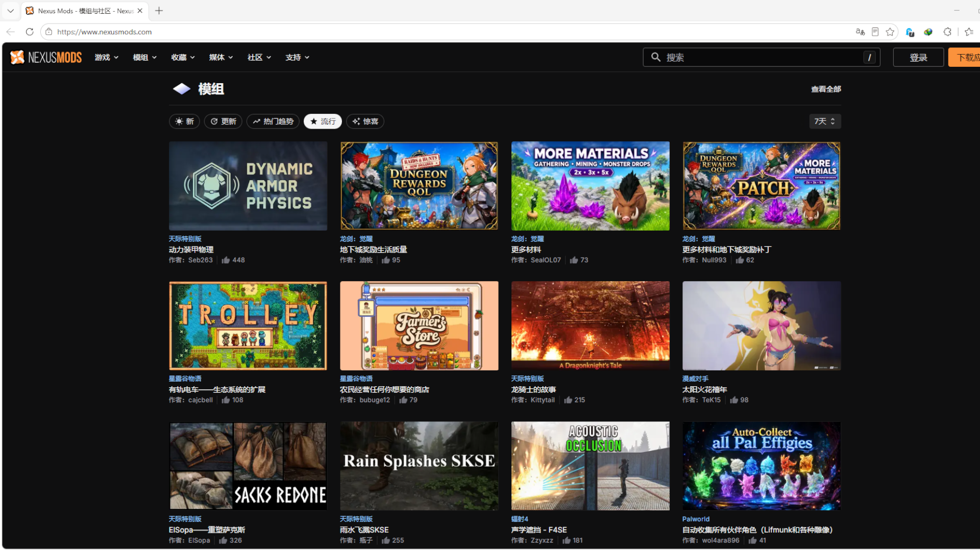
Task: Click the 95 endorsements thumbs-up icon
Action: (385, 260)
